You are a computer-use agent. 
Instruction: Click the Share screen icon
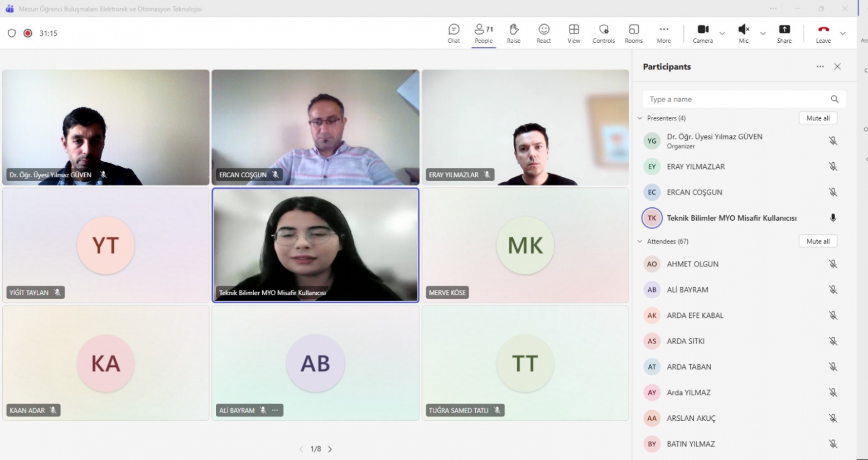784,33
